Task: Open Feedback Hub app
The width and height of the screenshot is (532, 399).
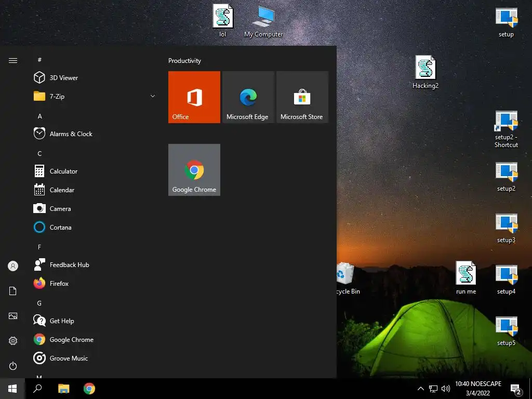Action: [95, 264]
